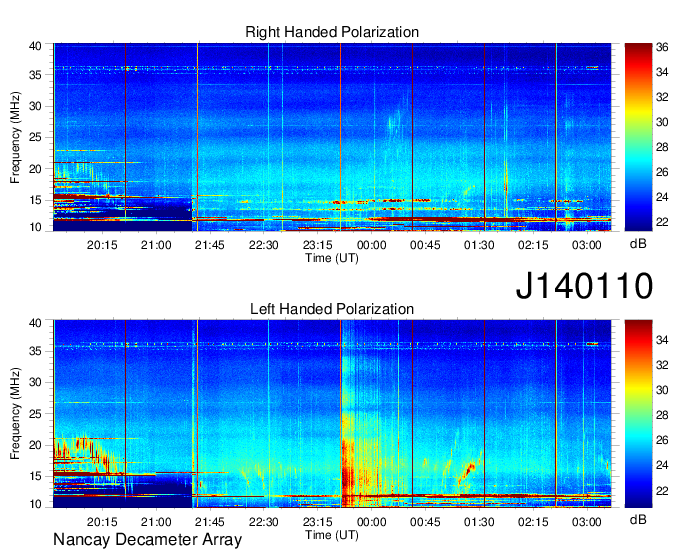The width and height of the screenshot is (680, 552).
Task: Click 21:45 tick on Left Handed time axis
Action: (209, 522)
